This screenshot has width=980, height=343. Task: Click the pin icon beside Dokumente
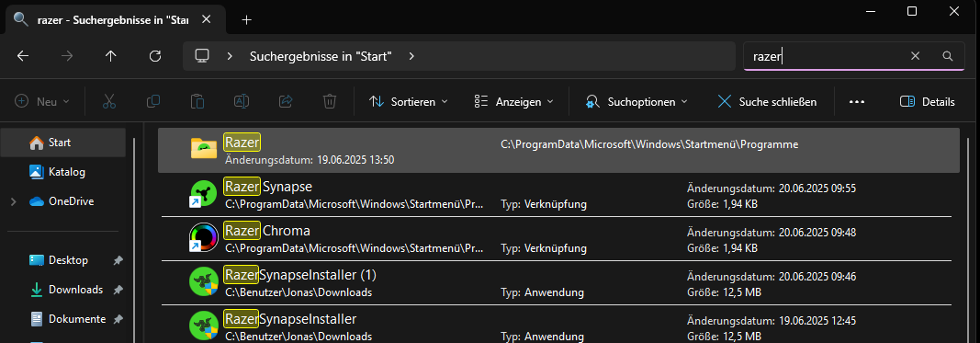[118, 319]
